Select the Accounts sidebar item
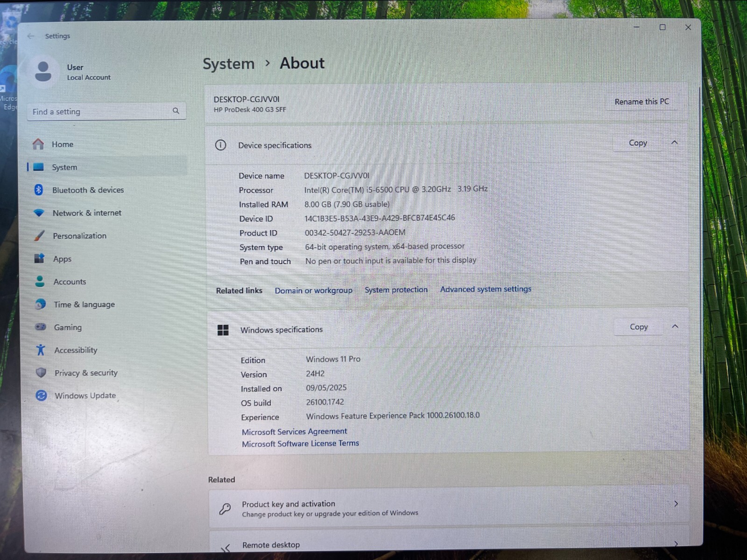This screenshot has width=747, height=560. (x=107, y=281)
